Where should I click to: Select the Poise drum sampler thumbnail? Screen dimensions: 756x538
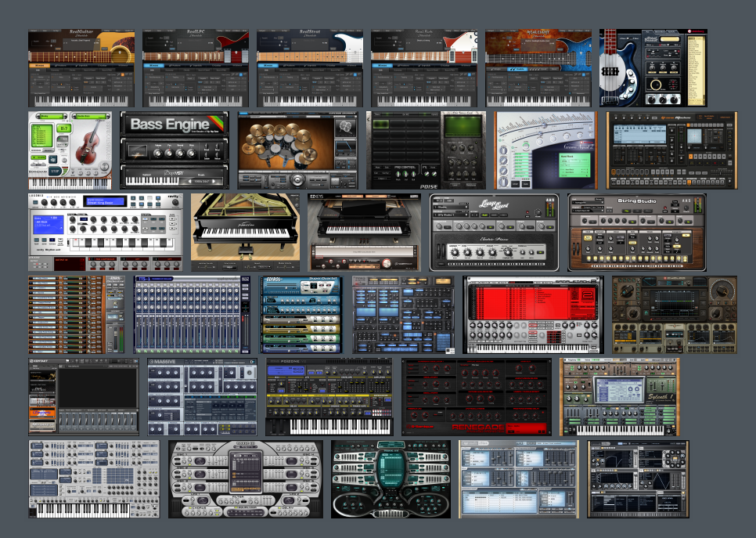(x=426, y=150)
